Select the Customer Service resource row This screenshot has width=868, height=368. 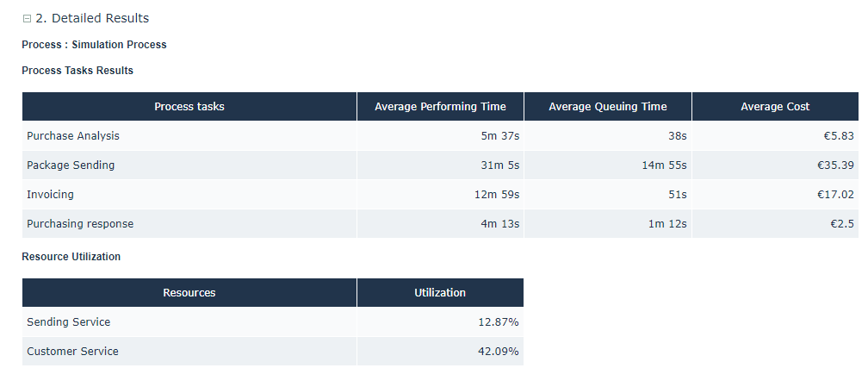[x=72, y=352]
